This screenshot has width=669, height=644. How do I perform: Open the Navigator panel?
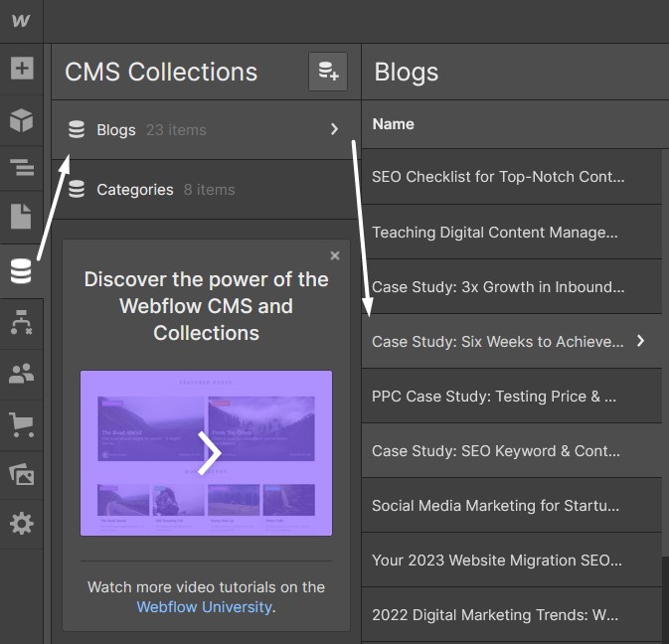click(21, 167)
